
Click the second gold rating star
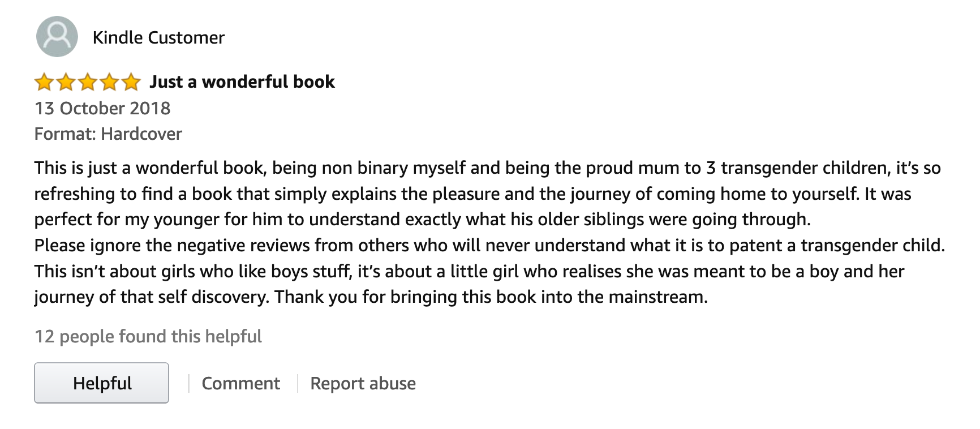coord(66,83)
